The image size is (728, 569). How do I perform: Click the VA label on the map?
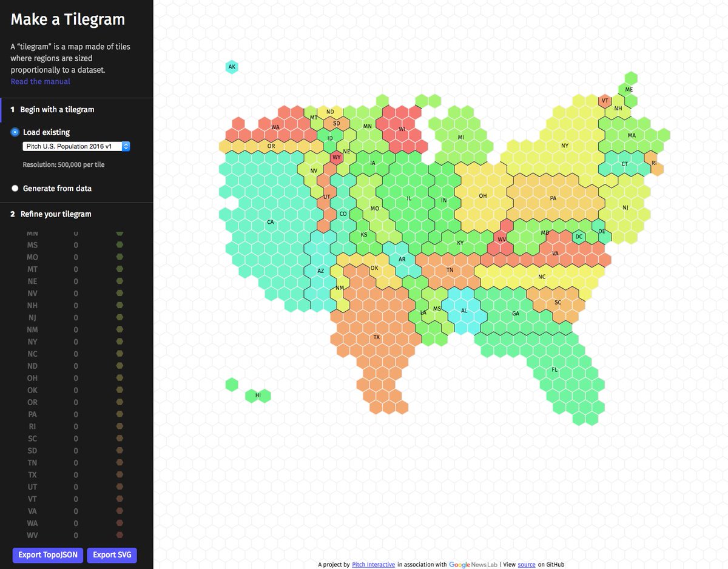556,254
